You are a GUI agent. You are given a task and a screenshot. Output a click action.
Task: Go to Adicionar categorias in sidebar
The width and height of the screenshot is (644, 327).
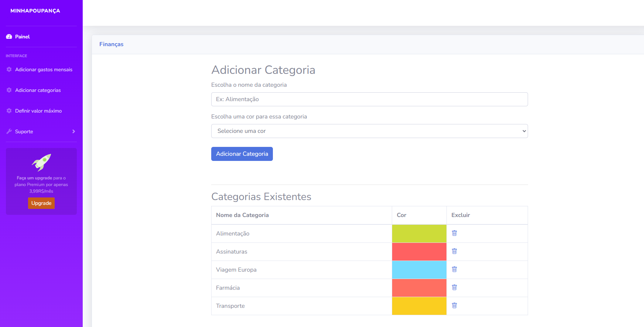pyautogui.click(x=38, y=90)
